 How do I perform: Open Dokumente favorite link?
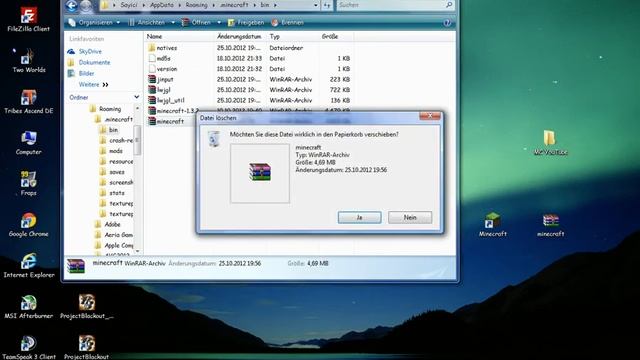pyautogui.click(x=89, y=62)
